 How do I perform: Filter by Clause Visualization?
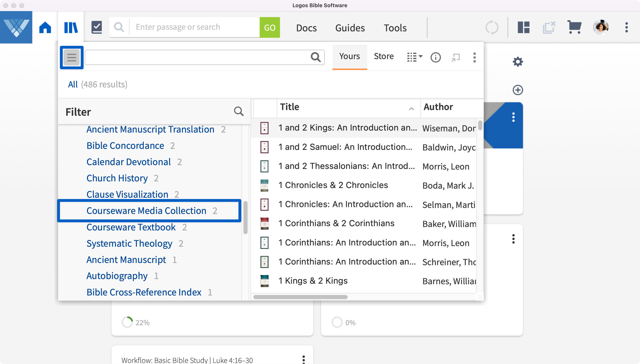coord(127,194)
